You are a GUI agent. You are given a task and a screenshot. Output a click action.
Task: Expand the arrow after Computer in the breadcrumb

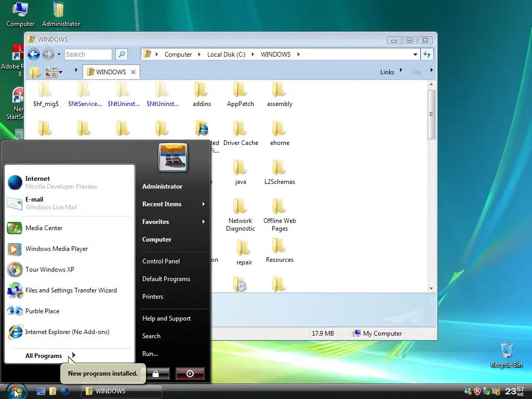tap(199, 54)
